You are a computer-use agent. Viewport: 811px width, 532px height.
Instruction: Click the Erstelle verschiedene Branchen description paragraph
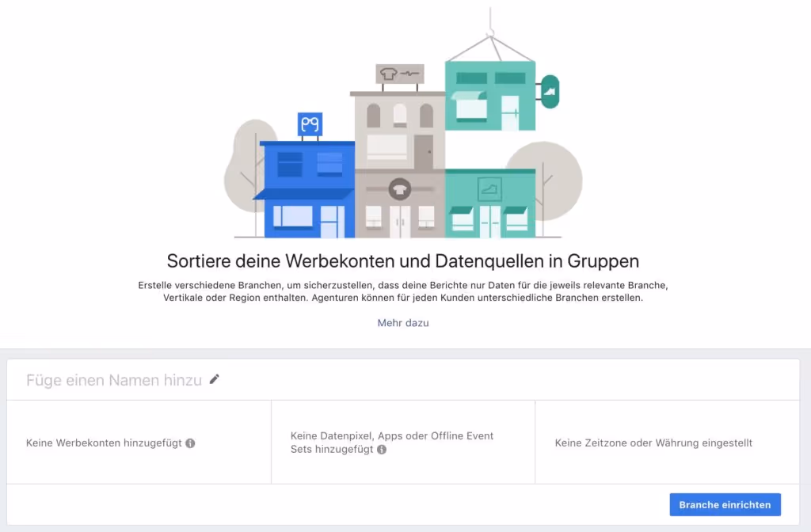coord(403,291)
